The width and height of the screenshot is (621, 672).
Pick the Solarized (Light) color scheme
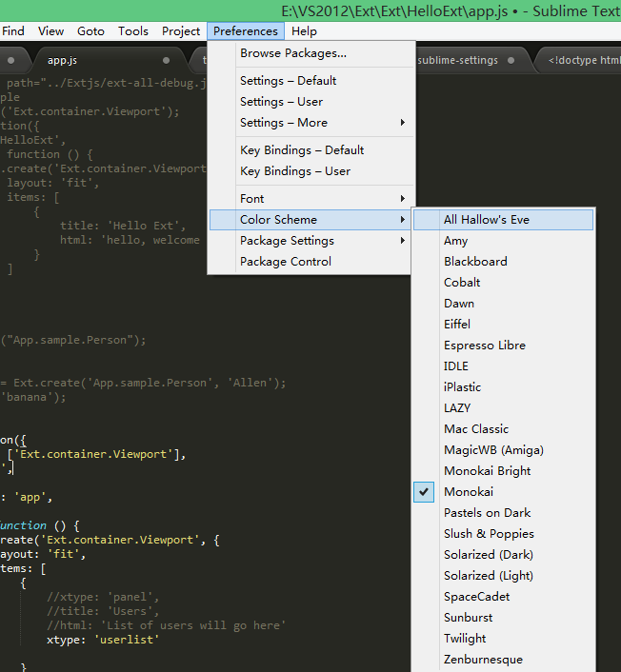tap(489, 576)
